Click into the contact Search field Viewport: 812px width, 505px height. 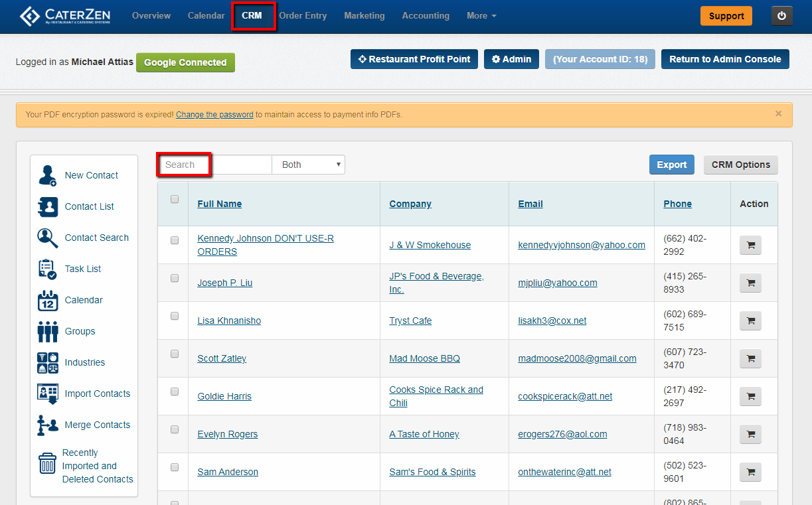[x=215, y=165]
